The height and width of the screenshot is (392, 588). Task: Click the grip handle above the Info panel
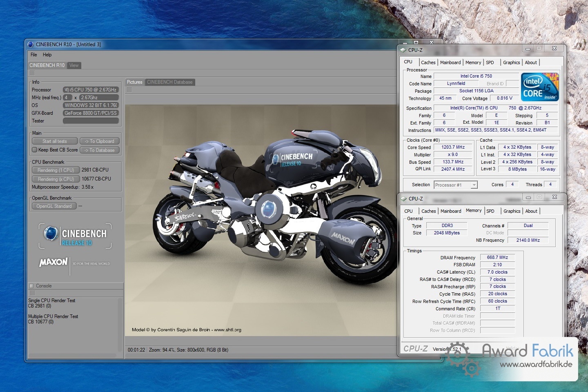point(32,73)
